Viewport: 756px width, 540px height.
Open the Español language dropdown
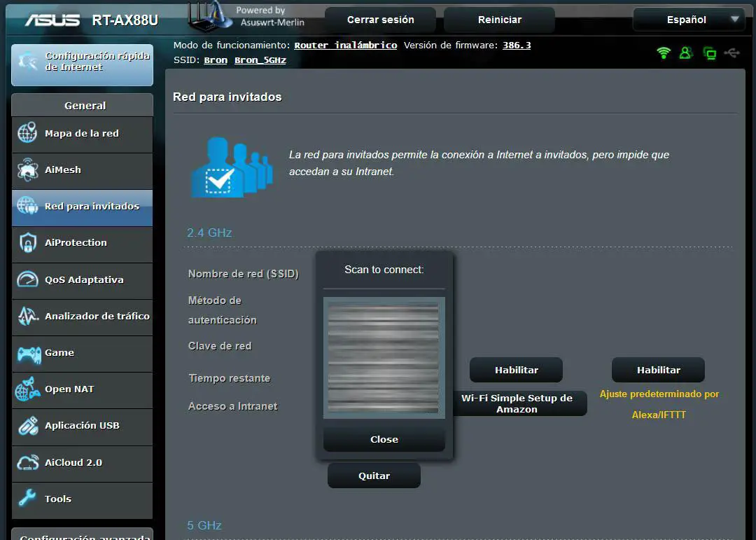(x=688, y=20)
